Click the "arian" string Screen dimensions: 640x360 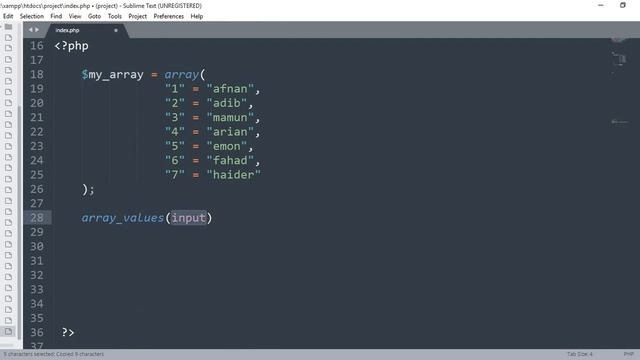230,132
